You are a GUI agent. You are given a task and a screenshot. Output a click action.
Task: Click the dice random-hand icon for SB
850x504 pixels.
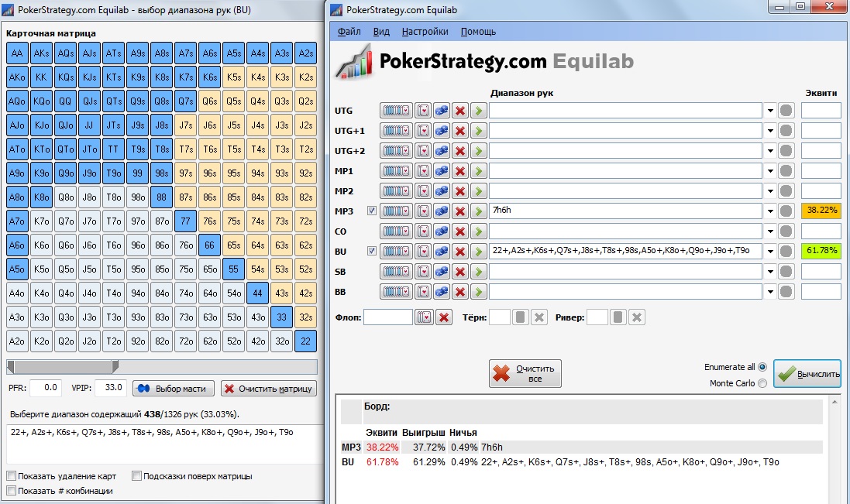[442, 272]
